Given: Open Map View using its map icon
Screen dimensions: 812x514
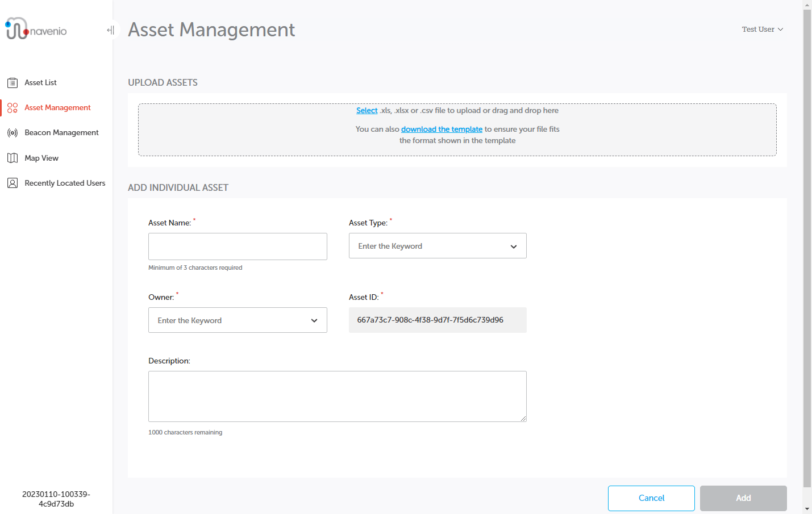Looking at the screenshot, I should click(13, 158).
